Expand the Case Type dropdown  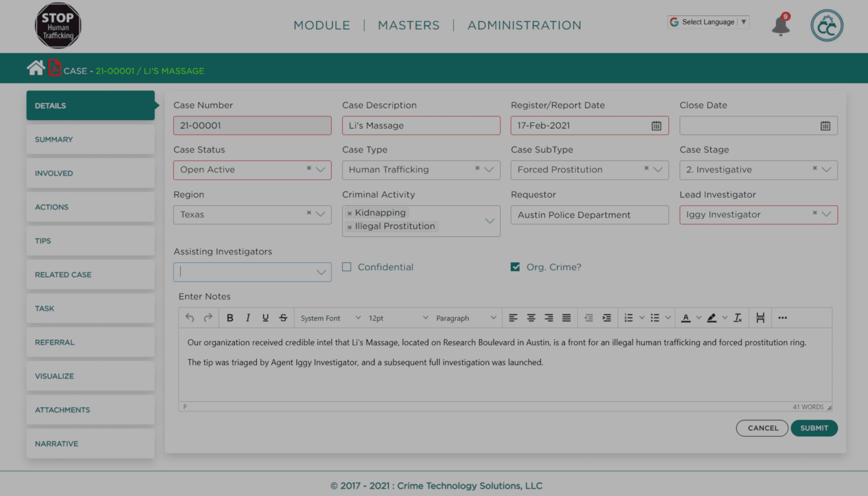coord(489,170)
